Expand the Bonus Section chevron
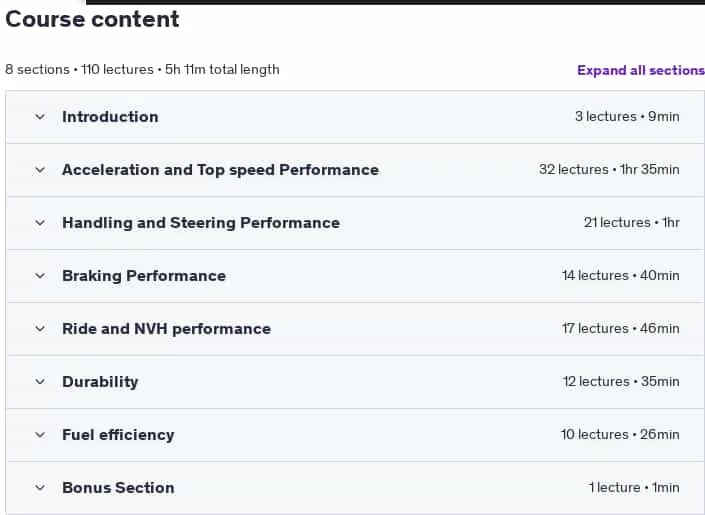705x515 pixels. pos(40,488)
